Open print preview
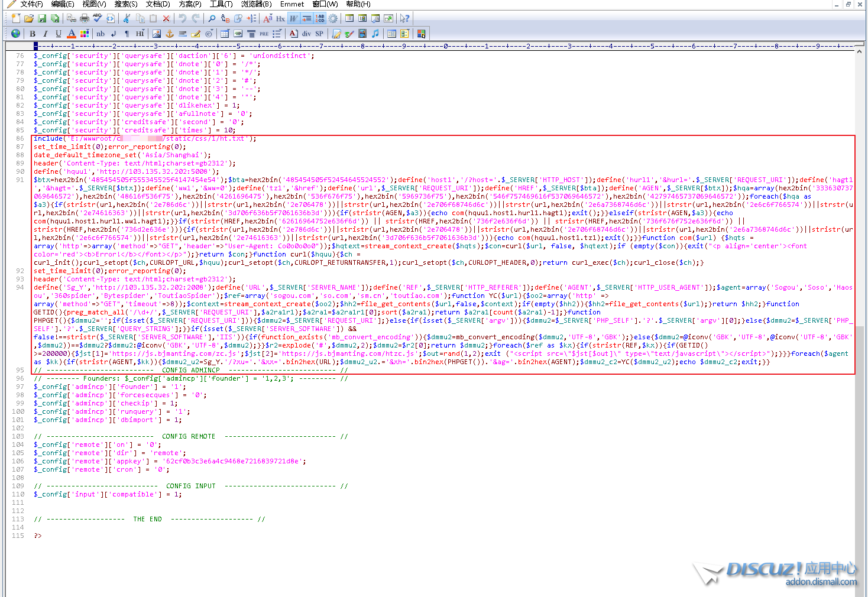 [72, 18]
